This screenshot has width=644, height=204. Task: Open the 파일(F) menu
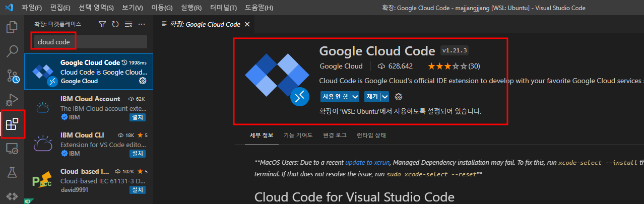coord(32,8)
